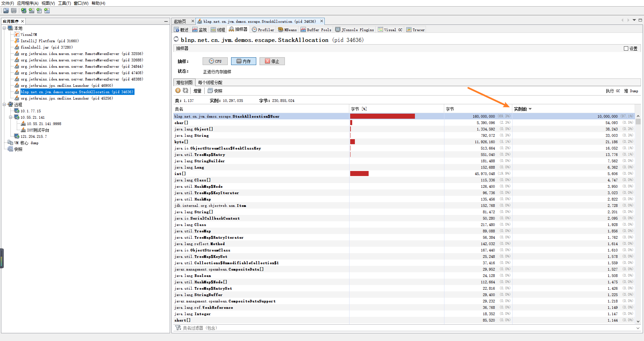Switch to the Visual GC tab
Screen dimensions: 644x341
click(390, 30)
